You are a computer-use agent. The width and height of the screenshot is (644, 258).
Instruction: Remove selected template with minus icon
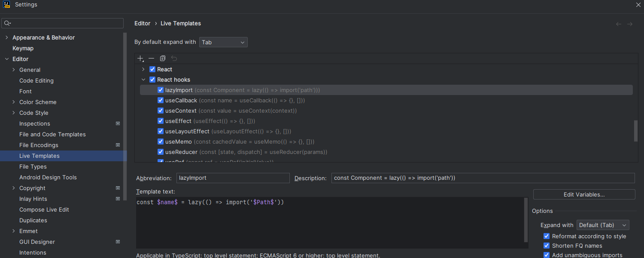tap(151, 58)
